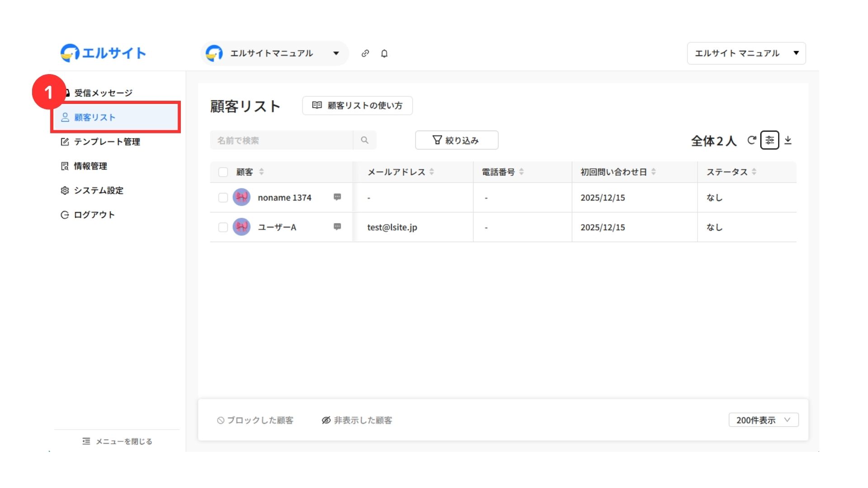Sort by the メールアドレス column arrows
Screen dimensions: 868x488
tap(432, 172)
